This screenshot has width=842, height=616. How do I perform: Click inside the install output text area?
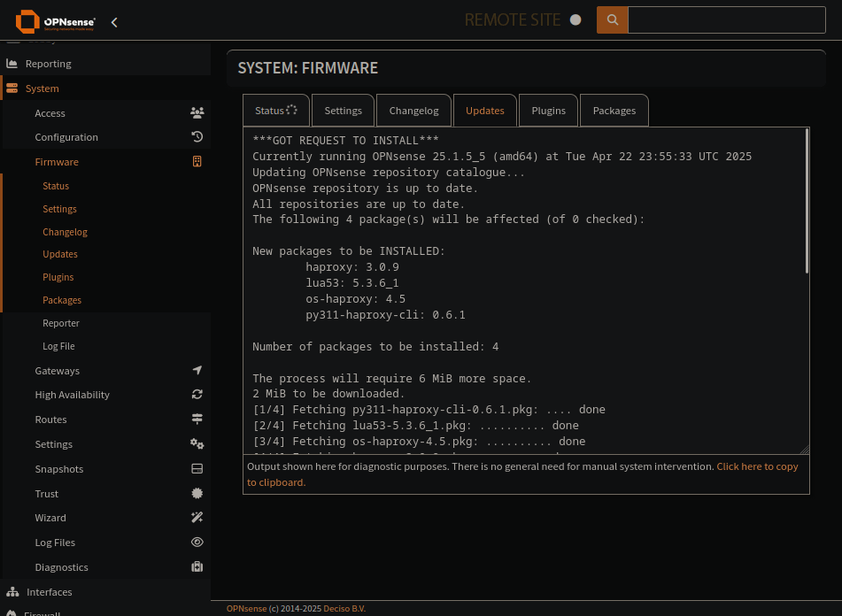pyautogui.click(x=526, y=291)
